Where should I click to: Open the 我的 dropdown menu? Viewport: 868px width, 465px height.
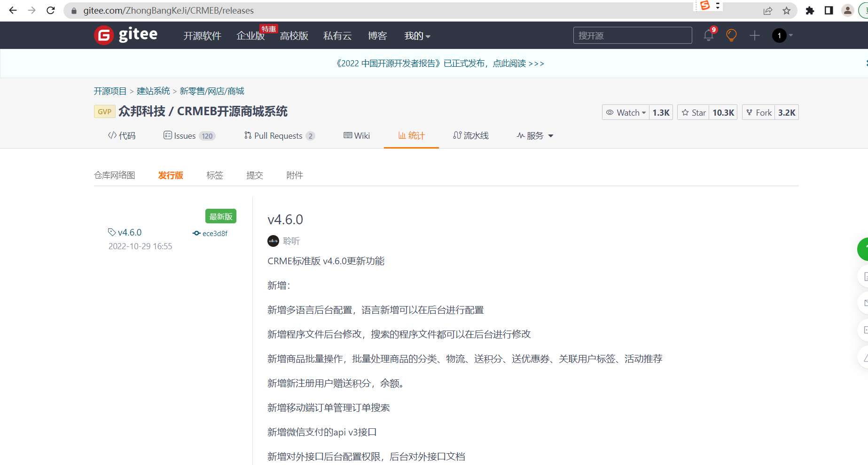tap(417, 36)
